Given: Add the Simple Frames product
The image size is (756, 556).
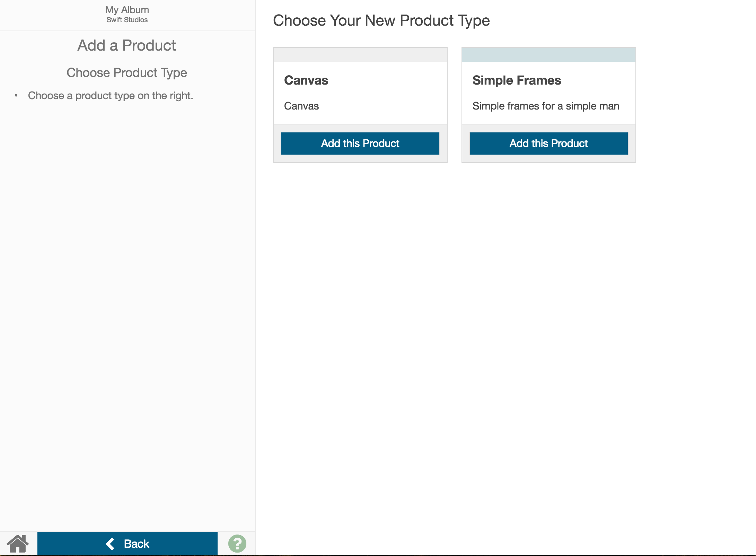Looking at the screenshot, I should click(x=549, y=143).
